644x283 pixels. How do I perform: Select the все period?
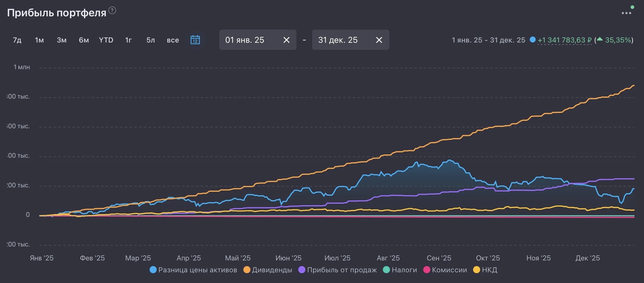click(x=173, y=40)
